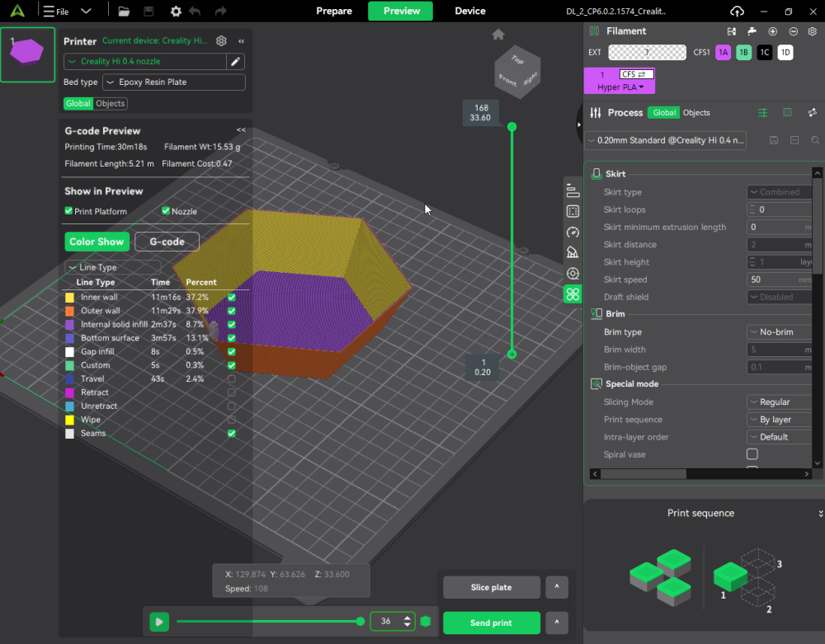825x644 pixels.
Task: Click the Send print button
Action: [x=492, y=623]
